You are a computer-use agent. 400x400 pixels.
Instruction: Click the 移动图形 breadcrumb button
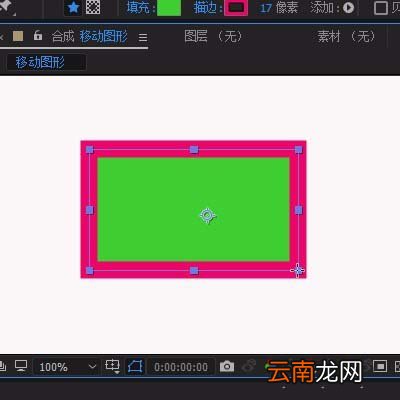(46, 62)
